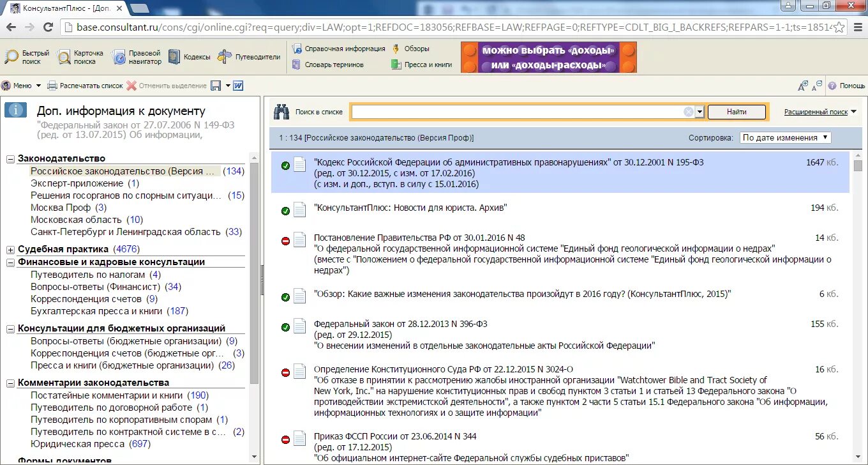Launch Правовой навигатор
This screenshot has height=465, width=868.
137,57
